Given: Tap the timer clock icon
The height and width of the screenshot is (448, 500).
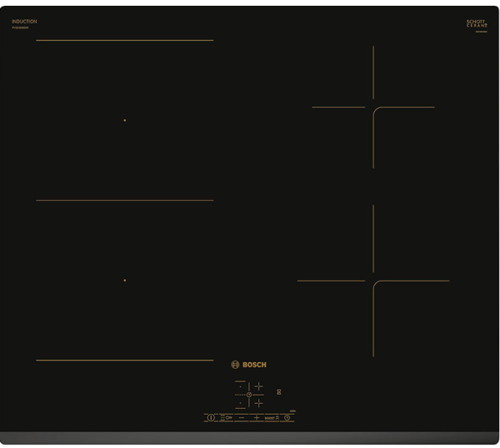Looking at the screenshot, I should (287, 417).
